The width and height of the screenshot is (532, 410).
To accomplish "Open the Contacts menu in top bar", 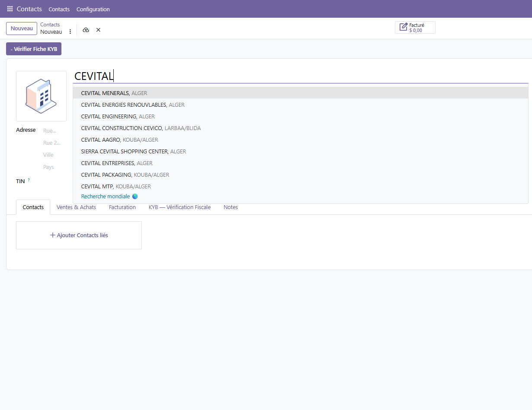I will coord(59,9).
